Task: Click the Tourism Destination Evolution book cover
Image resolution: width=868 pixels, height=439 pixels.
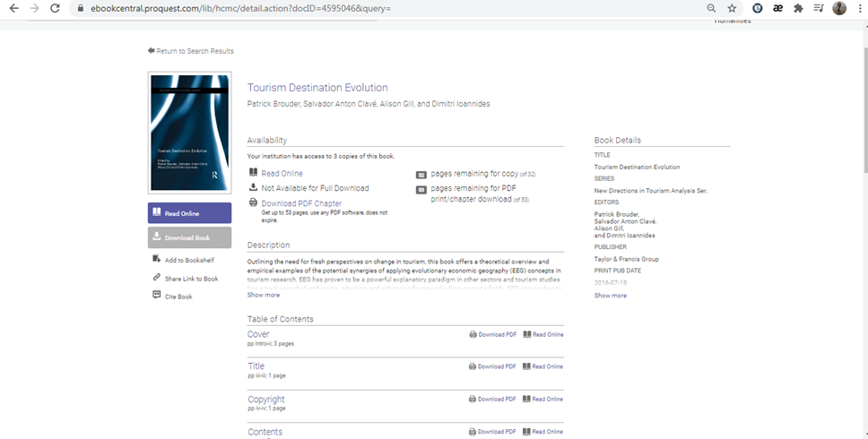Action: pos(189,133)
